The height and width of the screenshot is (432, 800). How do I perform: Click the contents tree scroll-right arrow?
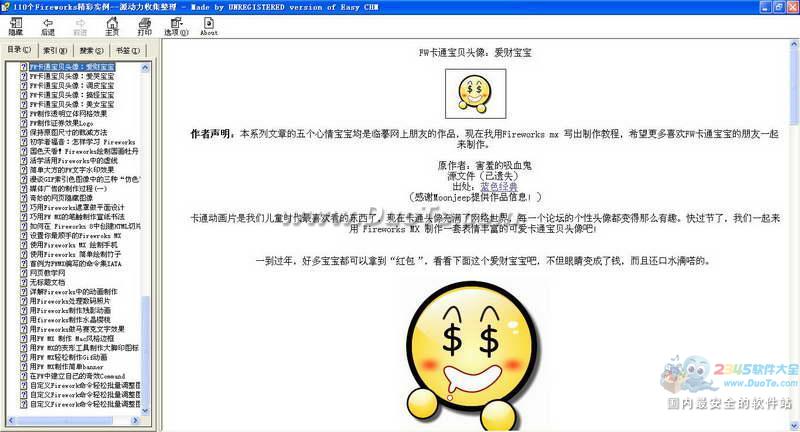[x=136, y=420]
